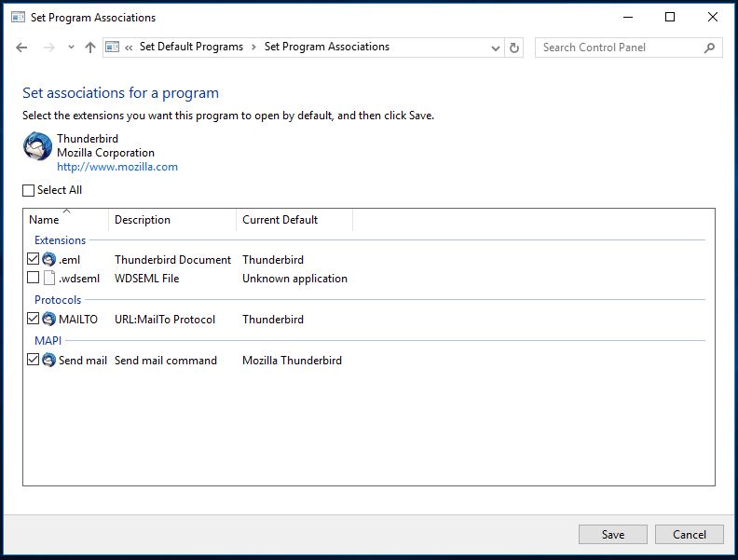738x560 pixels.
Task: Minimize the Set Program Associations window
Action: point(628,18)
